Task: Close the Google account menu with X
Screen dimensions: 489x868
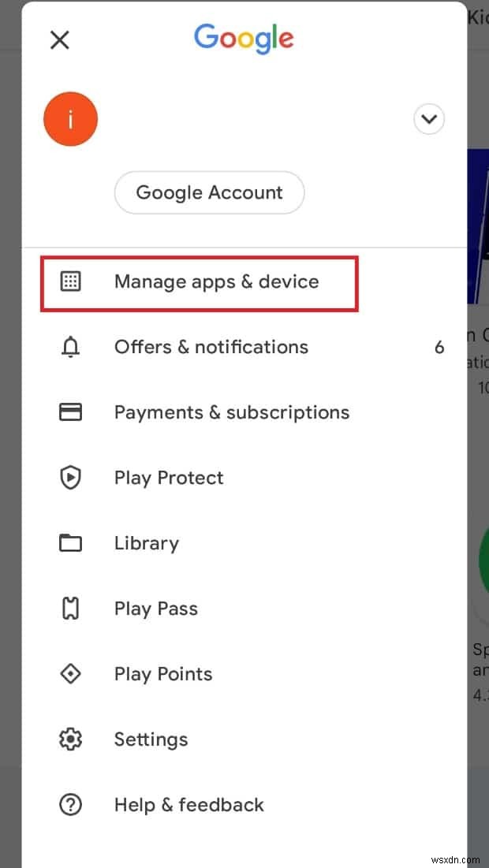Action: (x=60, y=40)
